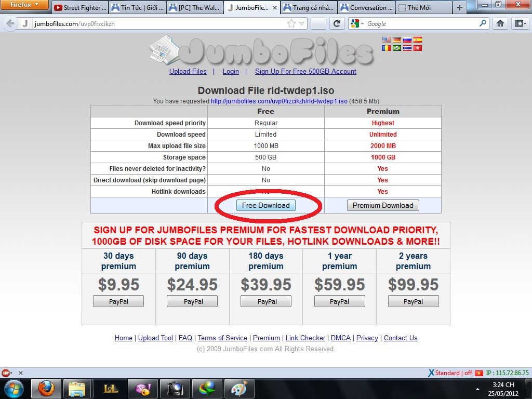Close the JumboFiles tab
This screenshot has width=532, height=399.
(274, 7)
